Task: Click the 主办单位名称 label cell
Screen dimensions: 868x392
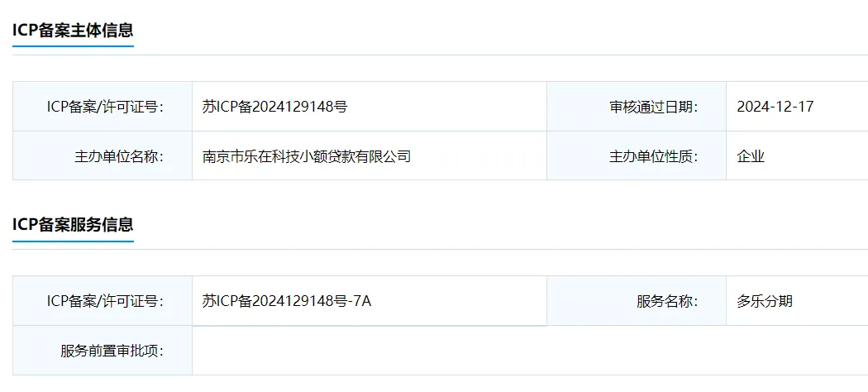Action: coord(119,155)
